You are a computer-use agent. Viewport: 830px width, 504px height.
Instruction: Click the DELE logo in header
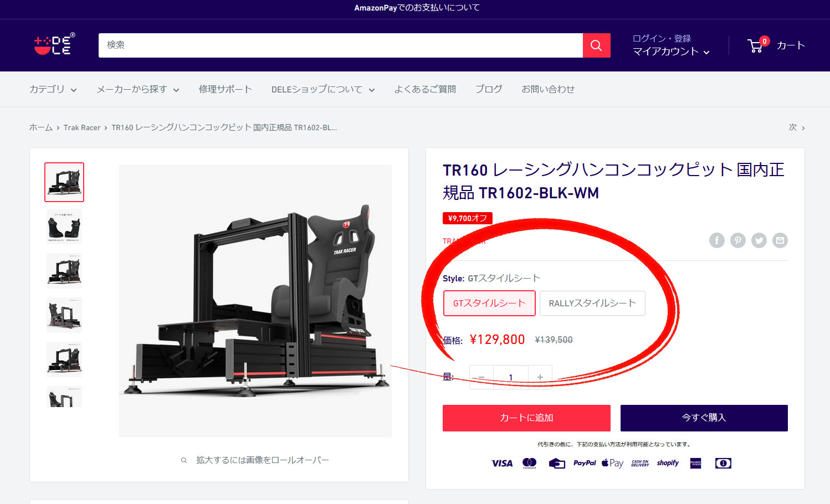point(54,45)
